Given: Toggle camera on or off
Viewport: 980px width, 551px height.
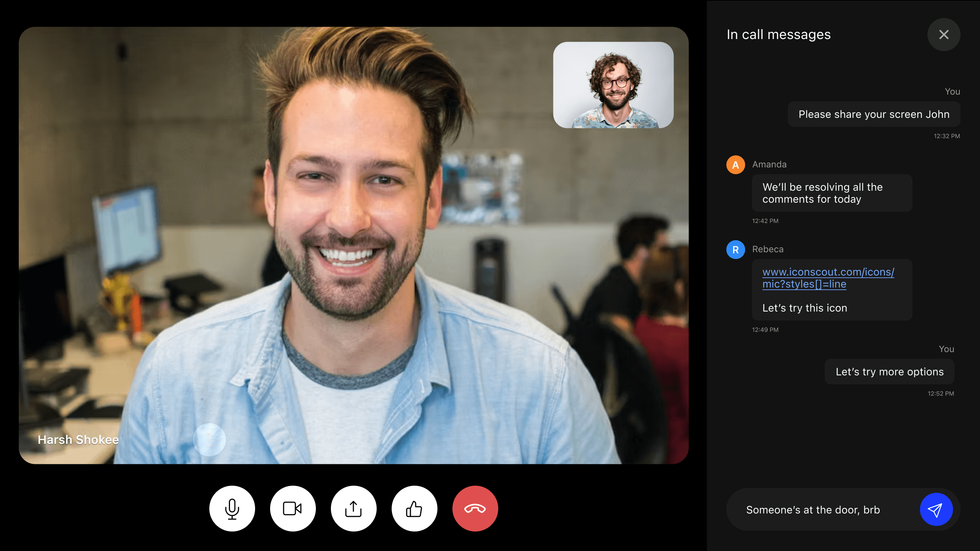Looking at the screenshot, I should pyautogui.click(x=293, y=509).
